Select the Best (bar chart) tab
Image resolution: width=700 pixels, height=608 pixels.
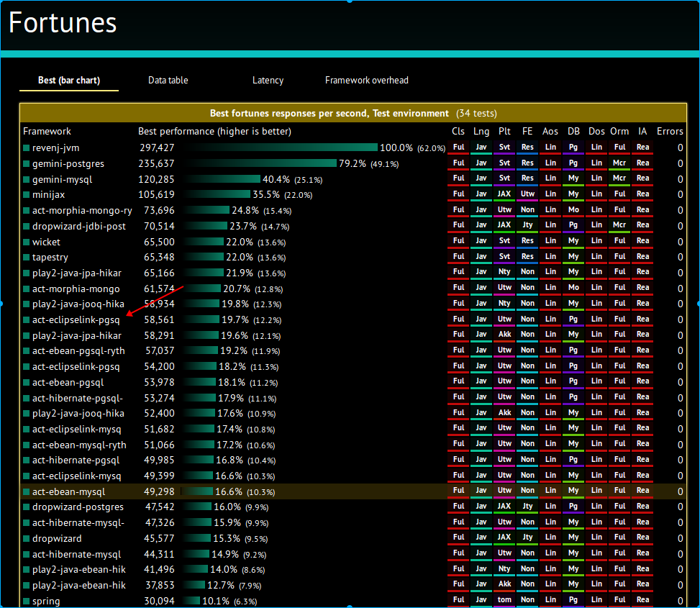click(69, 81)
